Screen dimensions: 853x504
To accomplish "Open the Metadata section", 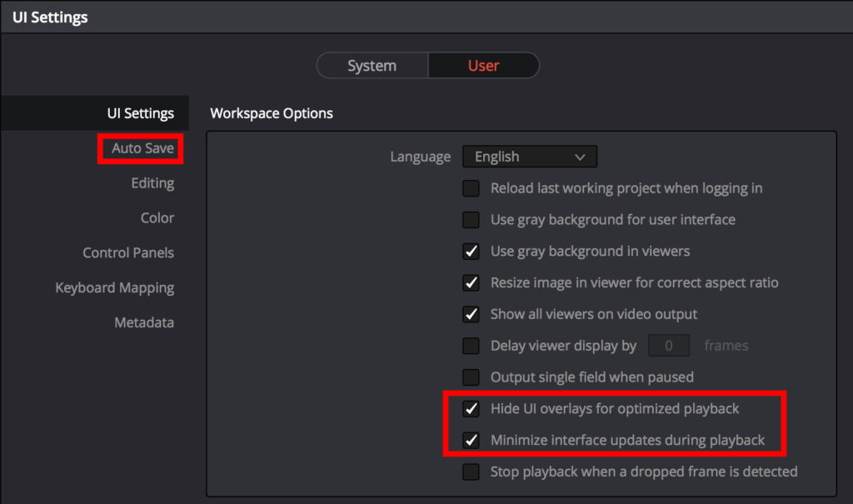I will [x=144, y=322].
